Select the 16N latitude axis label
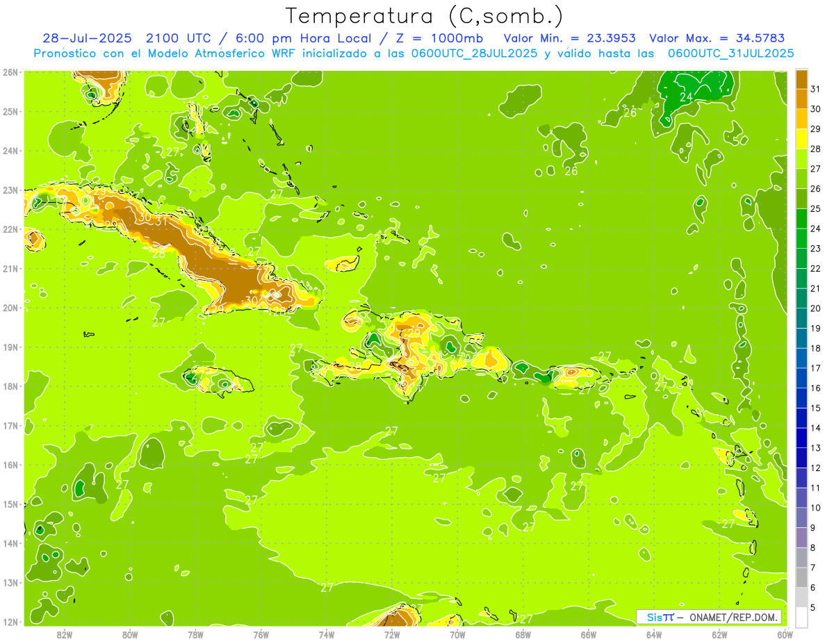This screenshot has height=644, width=834. [x=10, y=465]
